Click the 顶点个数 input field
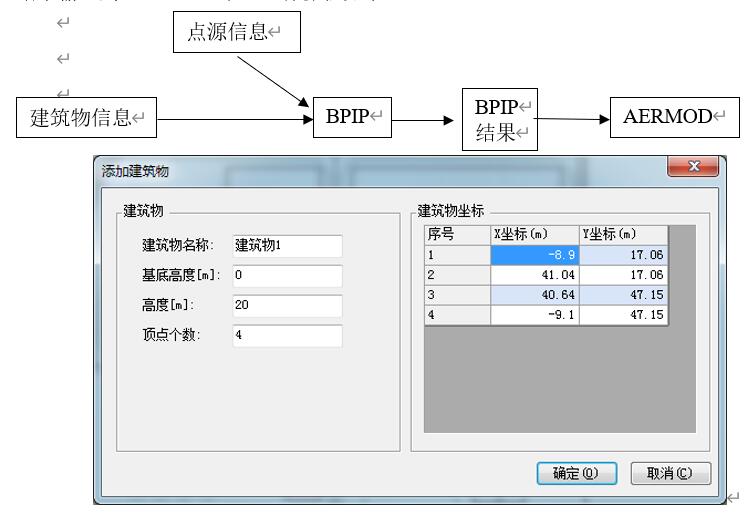The height and width of the screenshot is (525, 744). [x=287, y=336]
